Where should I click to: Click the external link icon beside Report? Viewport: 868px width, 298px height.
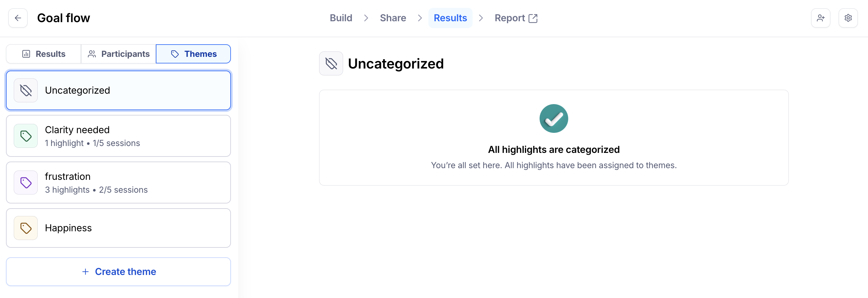[533, 18]
